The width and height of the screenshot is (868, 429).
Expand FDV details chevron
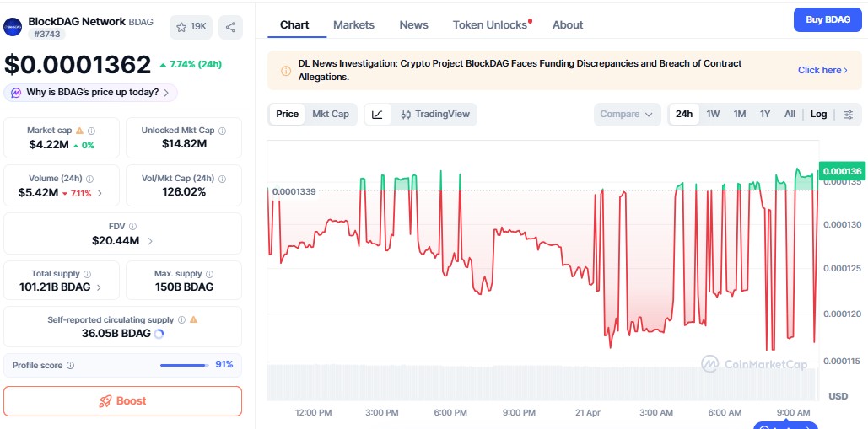[150, 241]
